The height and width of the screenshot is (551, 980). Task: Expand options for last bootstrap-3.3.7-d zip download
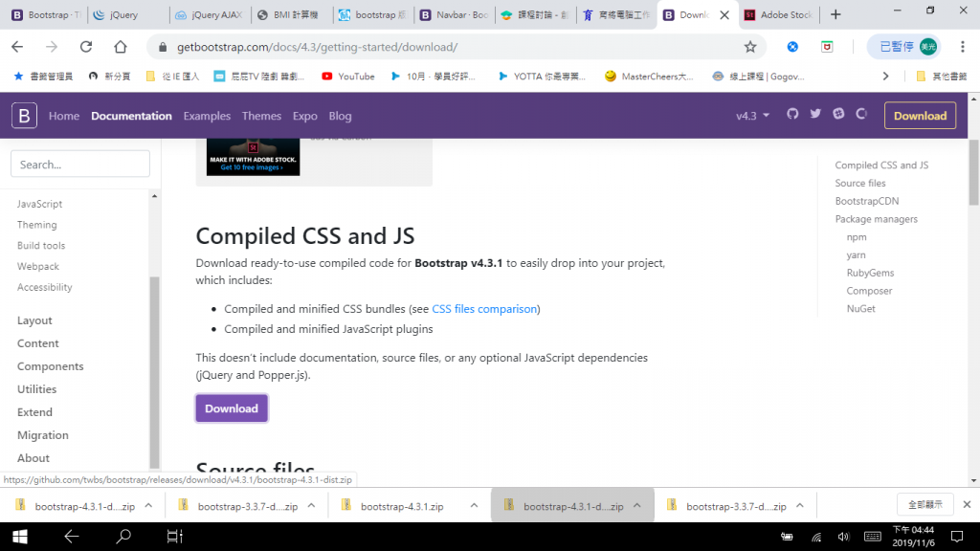click(x=800, y=506)
